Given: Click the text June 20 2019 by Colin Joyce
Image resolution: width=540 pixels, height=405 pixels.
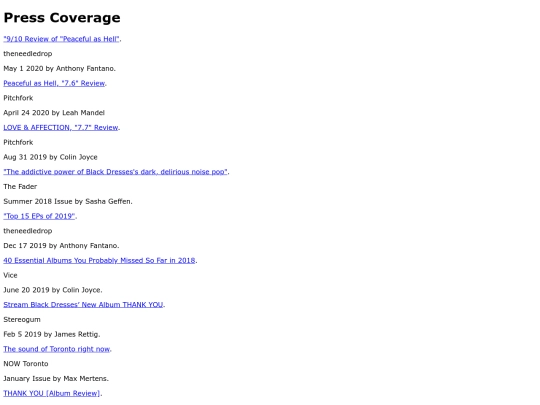Looking at the screenshot, I should pos(53,290).
